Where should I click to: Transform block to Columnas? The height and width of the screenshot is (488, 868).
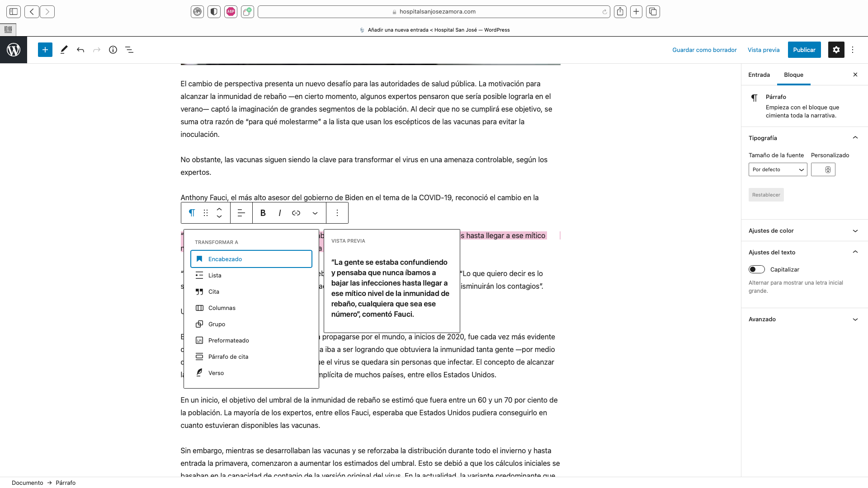pos(251,308)
